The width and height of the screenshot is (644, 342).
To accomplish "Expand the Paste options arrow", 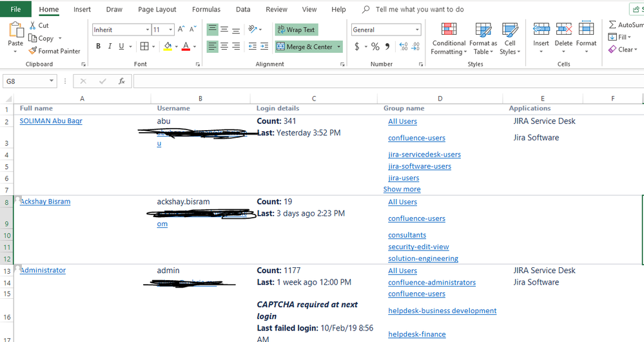I will [x=15, y=52].
